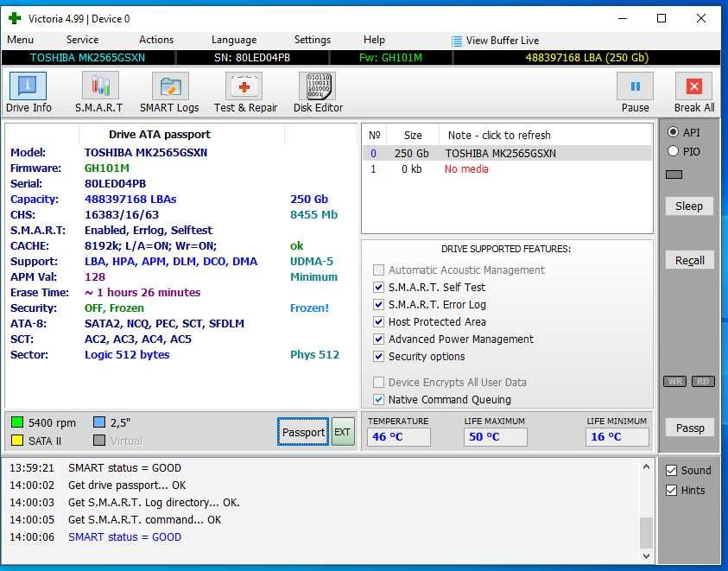Click the Frozen! security status text
The height and width of the screenshot is (571, 728).
(x=309, y=308)
